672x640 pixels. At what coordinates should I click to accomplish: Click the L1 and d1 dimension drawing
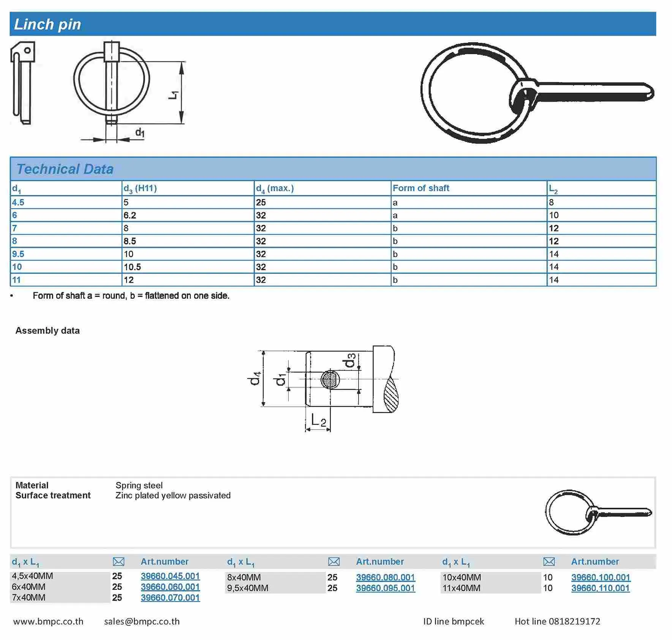click(129, 92)
